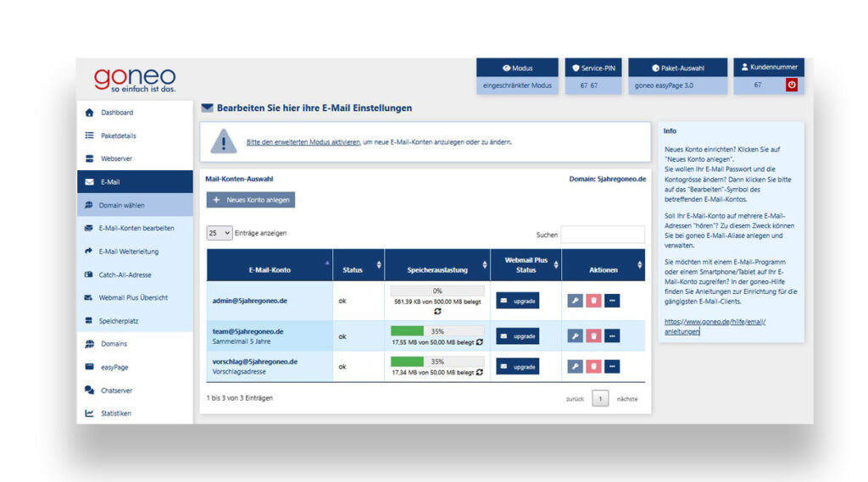Refresh storage usage for the admin account

point(437,312)
